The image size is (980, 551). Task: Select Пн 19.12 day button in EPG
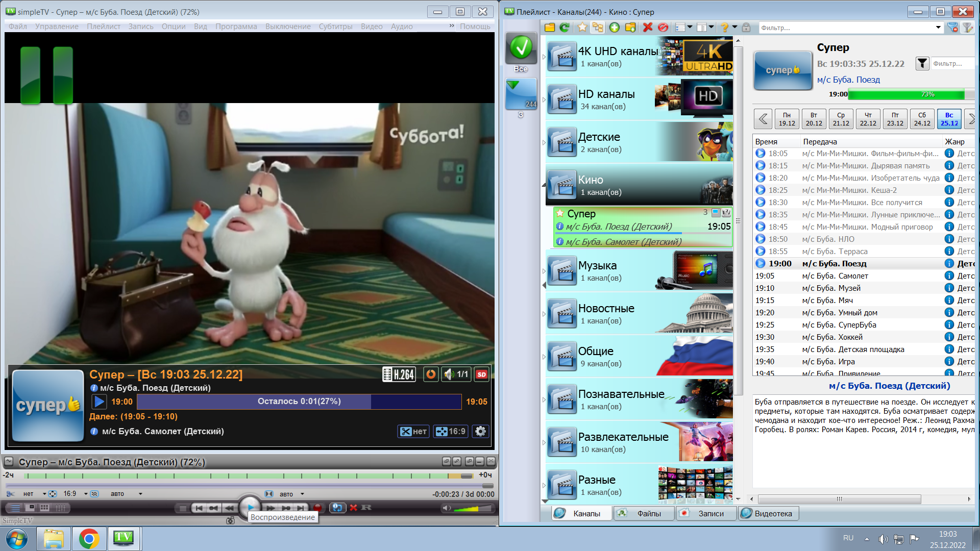tap(787, 119)
